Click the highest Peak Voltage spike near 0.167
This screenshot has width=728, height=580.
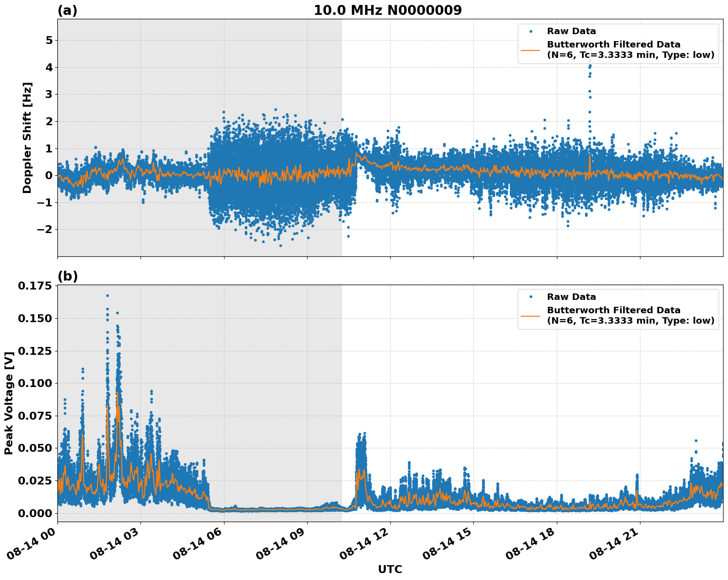click(x=107, y=296)
